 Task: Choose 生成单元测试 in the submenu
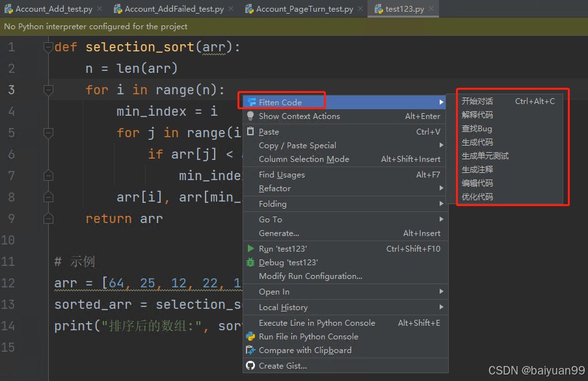485,156
